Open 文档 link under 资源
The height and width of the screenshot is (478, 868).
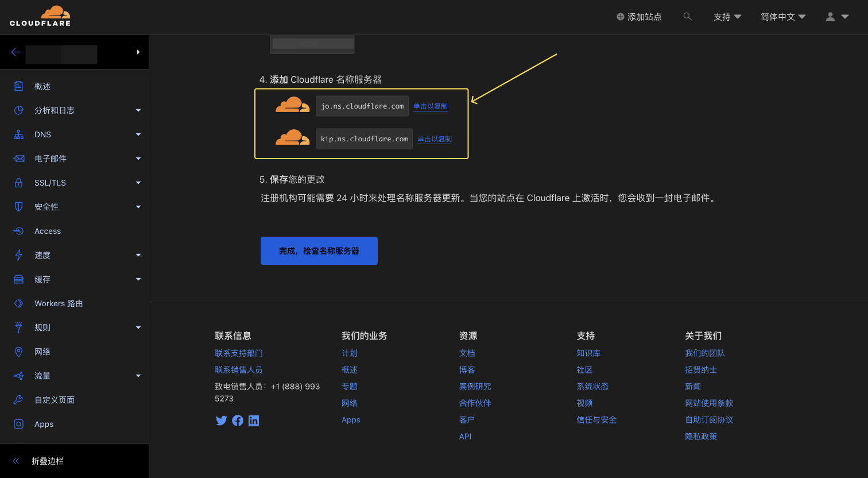467,353
